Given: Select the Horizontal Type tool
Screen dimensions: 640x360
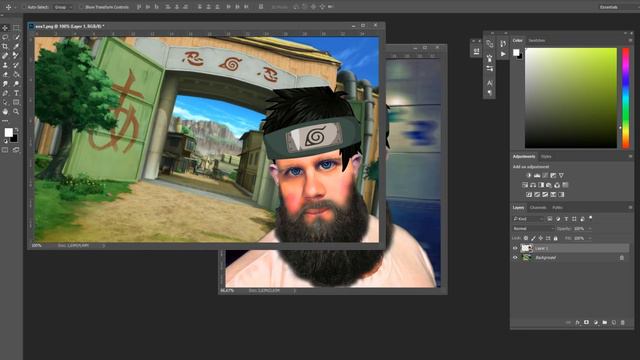Looking at the screenshot, I should pos(16,93).
